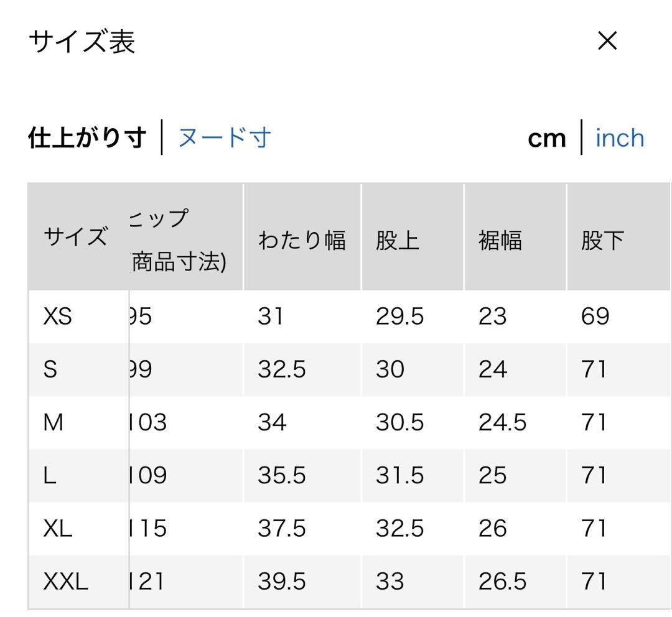Switch to the ヌード寸 tab
Image resolution: width=672 pixels, height=617 pixels.
point(224,137)
